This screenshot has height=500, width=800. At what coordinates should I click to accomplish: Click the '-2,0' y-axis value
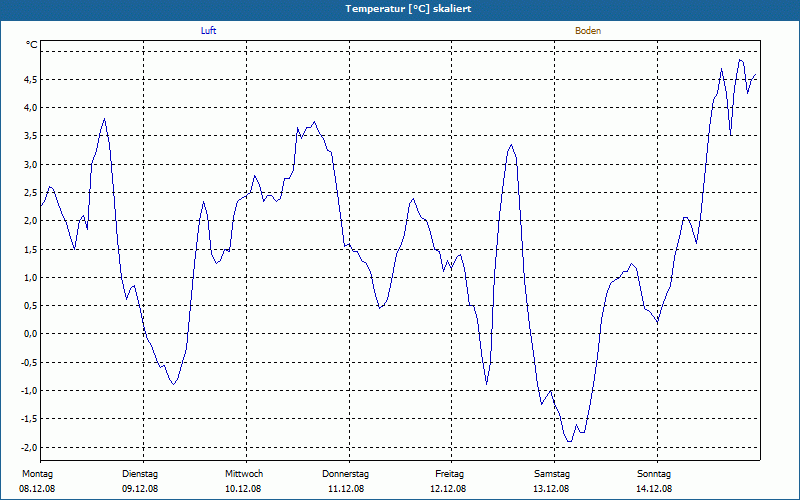click(29, 447)
